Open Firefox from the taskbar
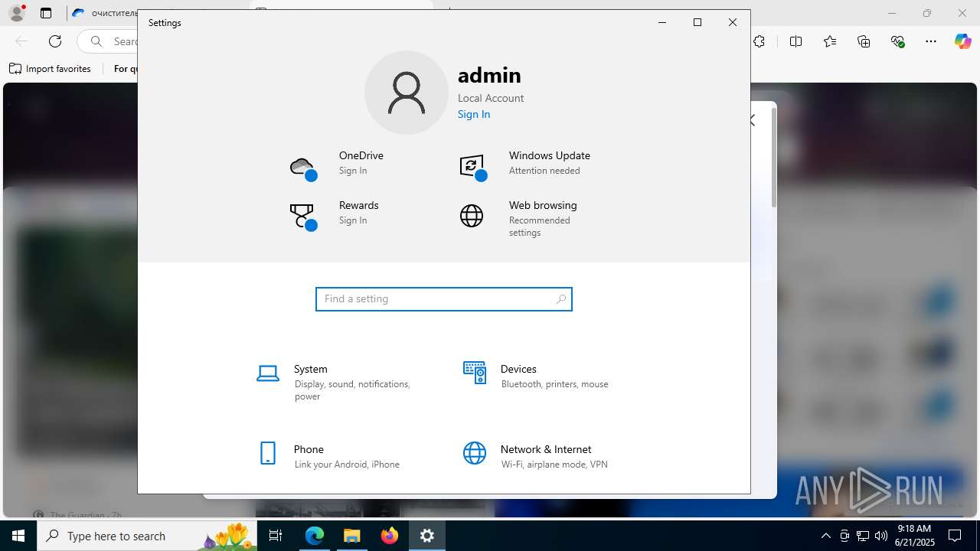Image resolution: width=980 pixels, height=551 pixels. tap(390, 536)
